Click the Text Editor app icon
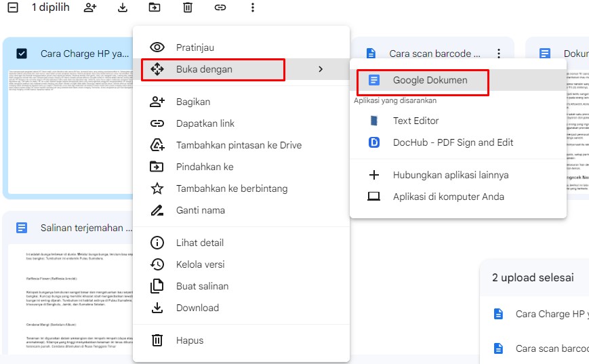Image resolution: width=589 pixels, height=364 pixels. [x=373, y=121]
